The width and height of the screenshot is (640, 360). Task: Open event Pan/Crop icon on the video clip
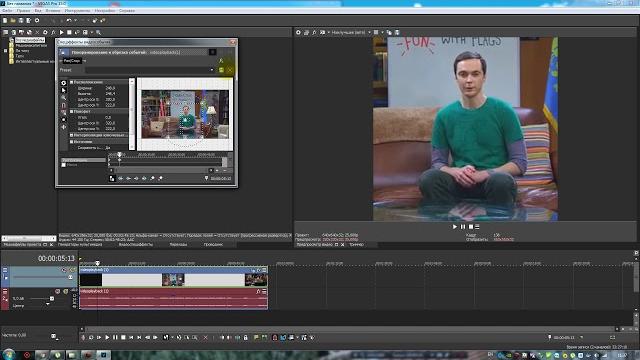[x=253, y=270]
